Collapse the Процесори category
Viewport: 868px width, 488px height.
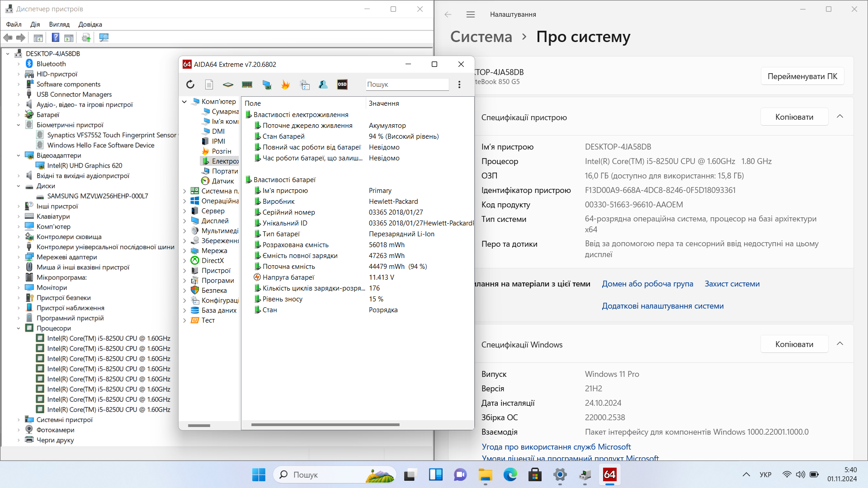(x=19, y=328)
